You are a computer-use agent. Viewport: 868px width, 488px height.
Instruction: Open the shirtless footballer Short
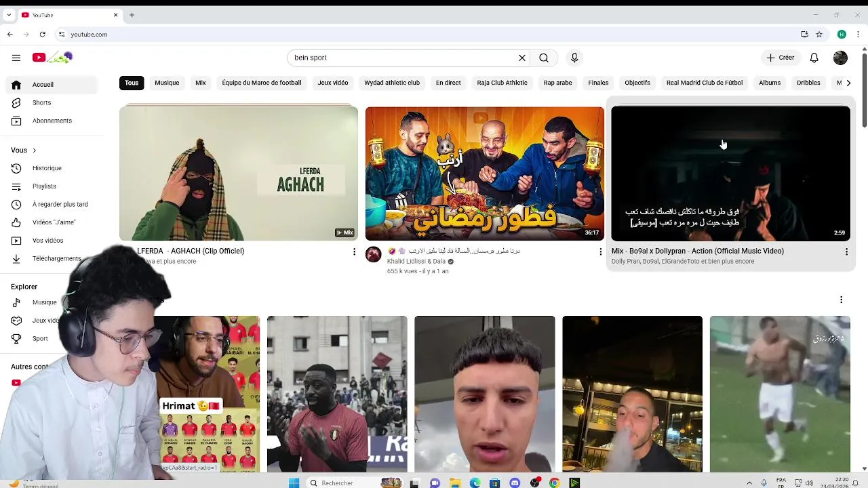pyautogui.click(x=780, y=394)
